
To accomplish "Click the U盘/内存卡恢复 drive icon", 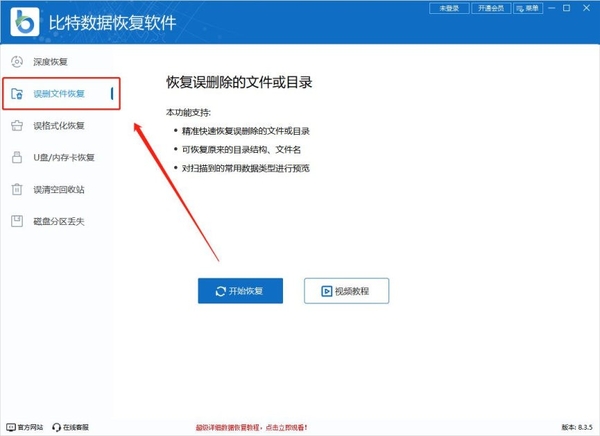I will tap(17, 157).
